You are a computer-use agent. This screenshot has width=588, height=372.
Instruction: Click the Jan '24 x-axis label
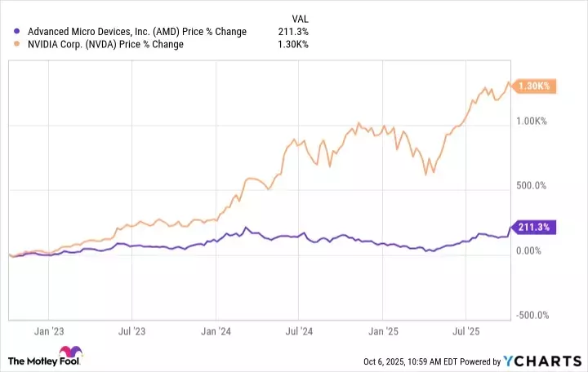[216, 333]
